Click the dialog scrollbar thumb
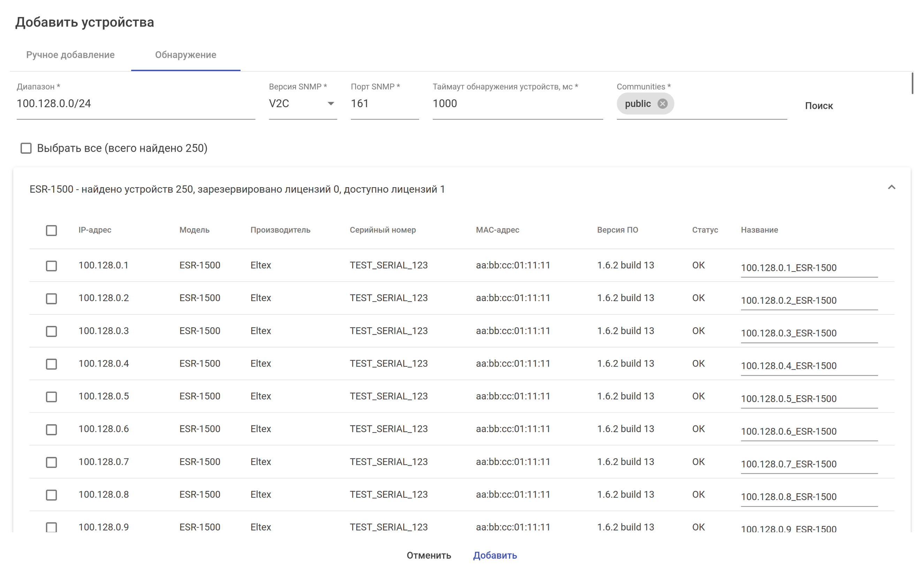The width and height of the screenshot is (924, 573). [x=912, y=83]
